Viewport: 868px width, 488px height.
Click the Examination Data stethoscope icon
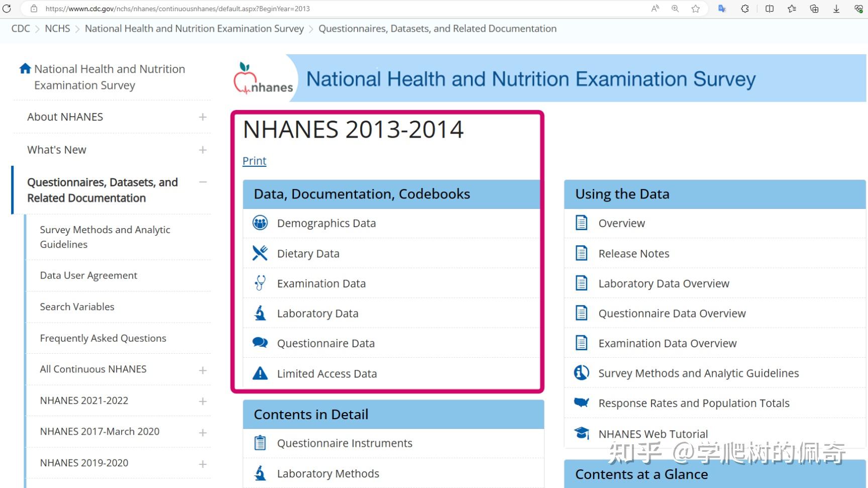click(x=260, y=283)
